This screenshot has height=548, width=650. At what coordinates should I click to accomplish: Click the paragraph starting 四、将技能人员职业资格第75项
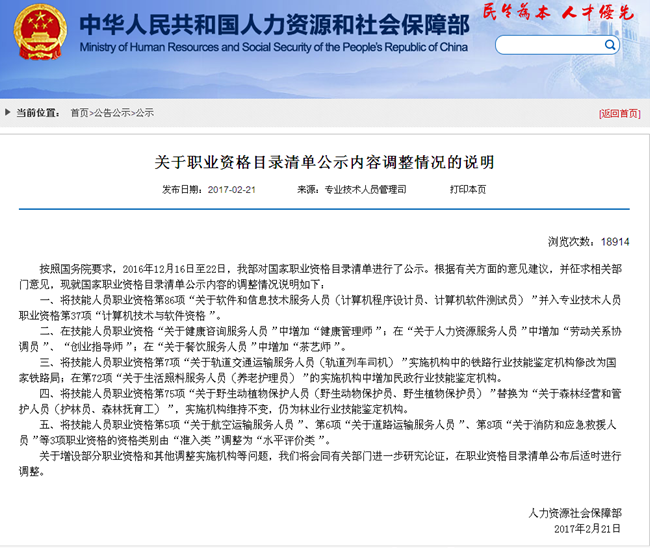tap(320, 401)
